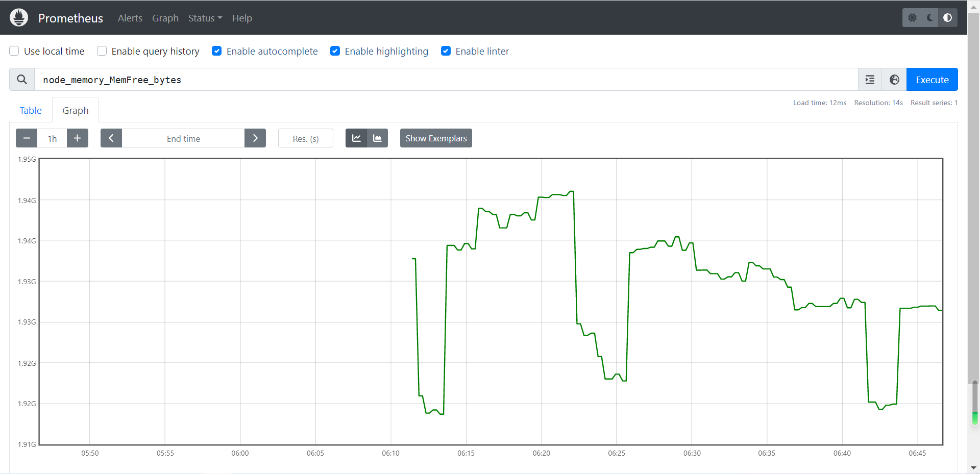This screenshot has width=980, height=474.
Task: Click the Show Exemplars button
Action: 435,138
